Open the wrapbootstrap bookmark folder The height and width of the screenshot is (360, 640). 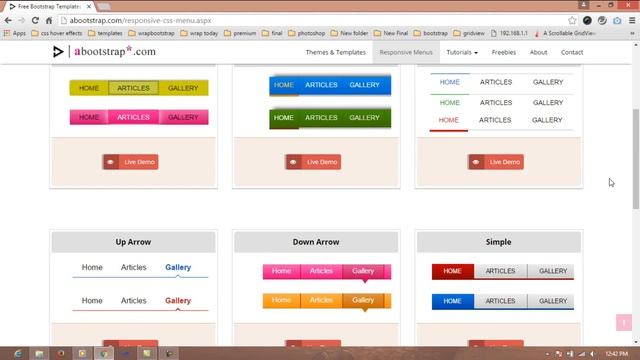(x=151, y=33)
